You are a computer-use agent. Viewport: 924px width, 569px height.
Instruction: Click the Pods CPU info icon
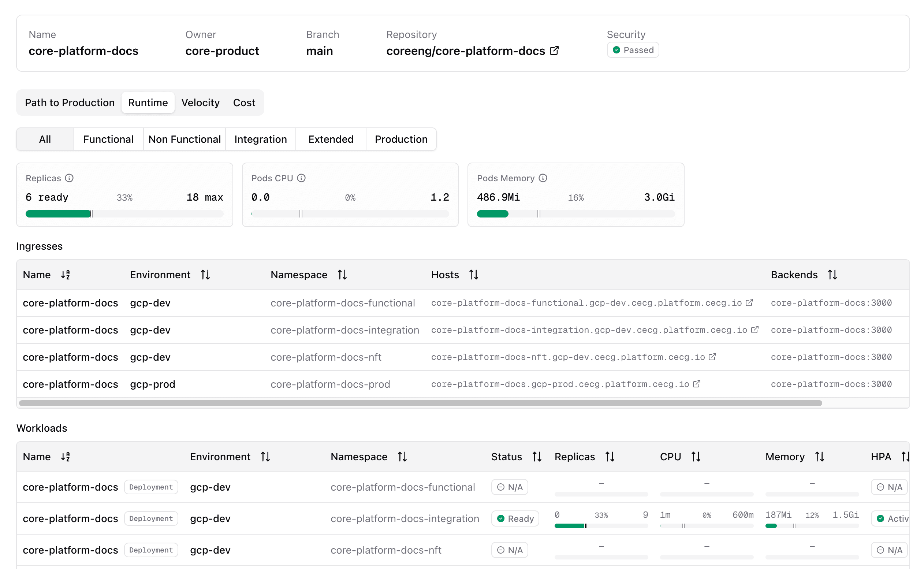coord(301,178)
